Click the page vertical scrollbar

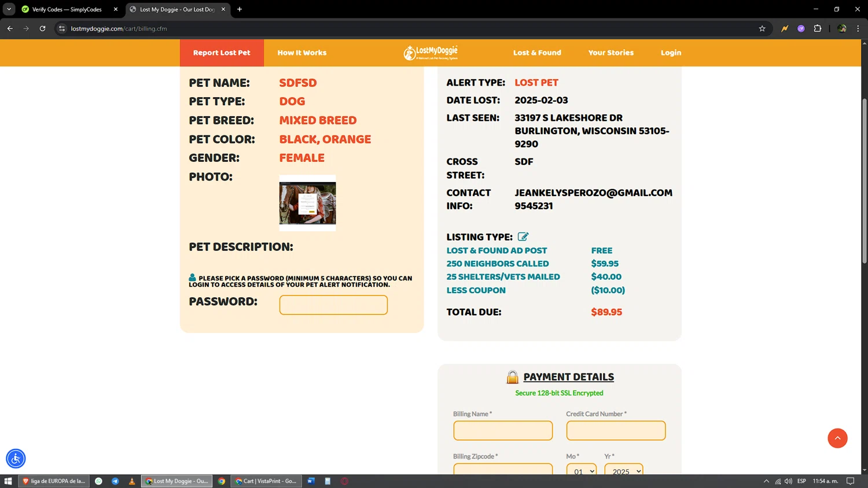[865, 180]
